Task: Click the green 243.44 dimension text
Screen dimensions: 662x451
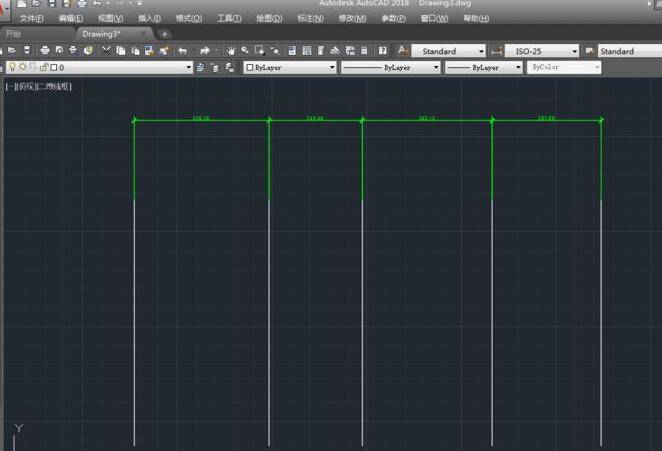Action: coord(315,118)
